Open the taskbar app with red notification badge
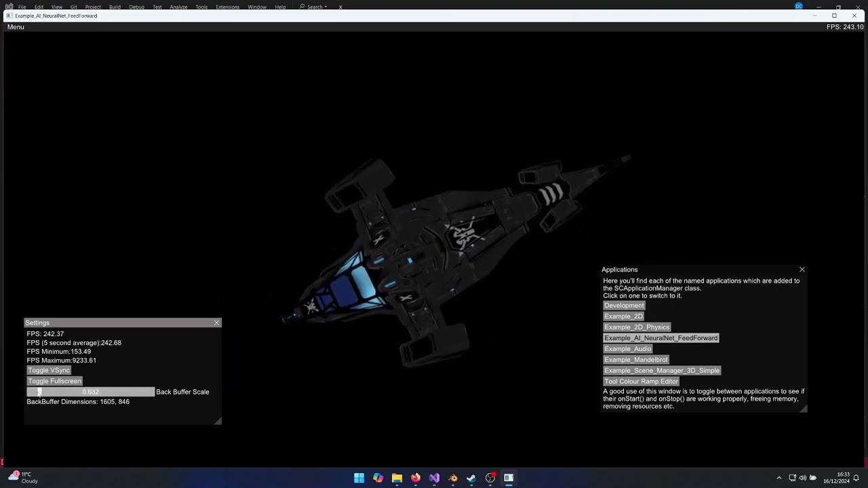 tap(490, 478)
